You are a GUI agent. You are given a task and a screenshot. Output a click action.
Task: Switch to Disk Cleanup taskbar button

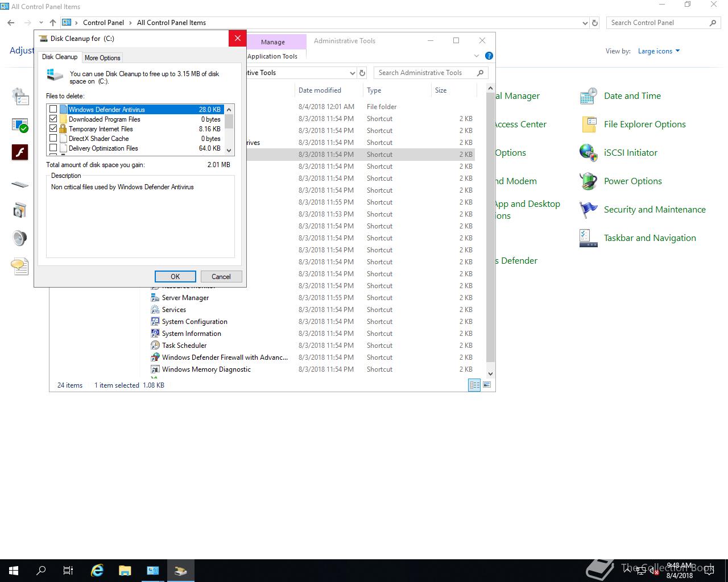181,571
